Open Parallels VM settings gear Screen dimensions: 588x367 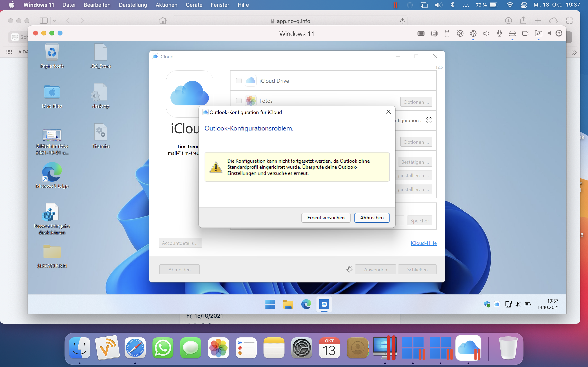point(559,33)
